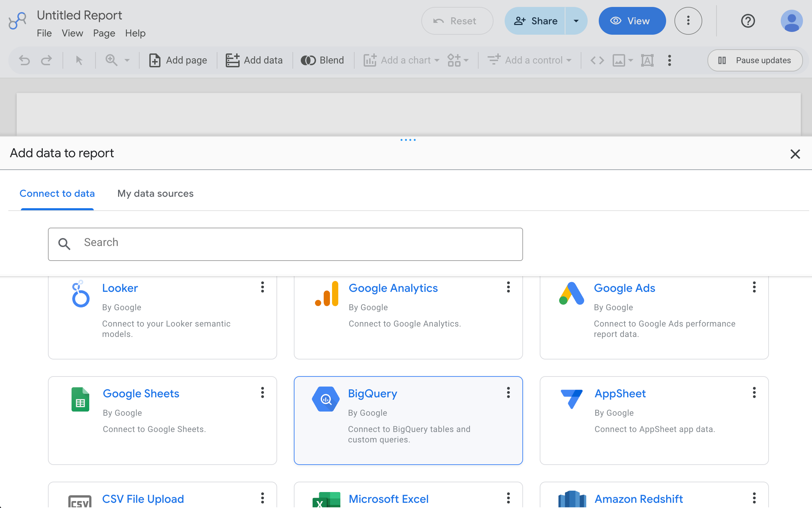Switch to Connect to data tab
The width and height of the screenshot is (812, 508).
(57, 194)
